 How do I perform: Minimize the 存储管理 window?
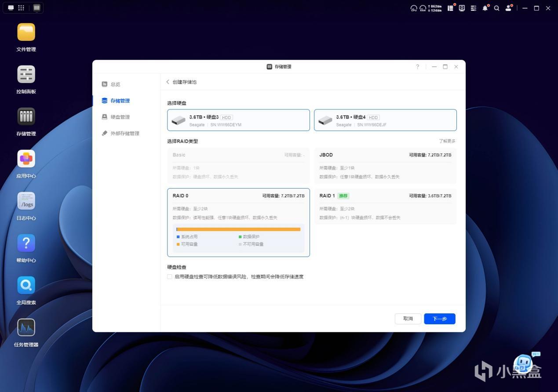[x=434, y=67]
